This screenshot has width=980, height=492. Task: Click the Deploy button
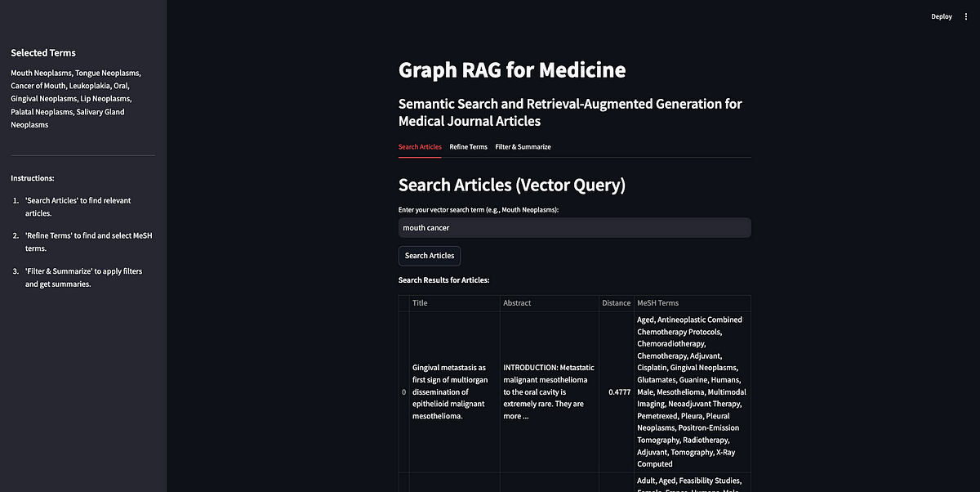point(941,16)
